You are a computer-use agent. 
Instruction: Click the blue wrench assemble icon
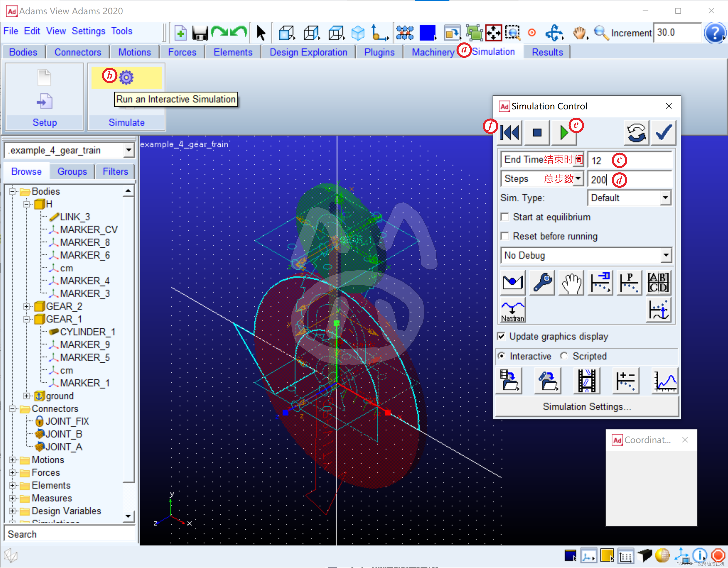(542, 282)
